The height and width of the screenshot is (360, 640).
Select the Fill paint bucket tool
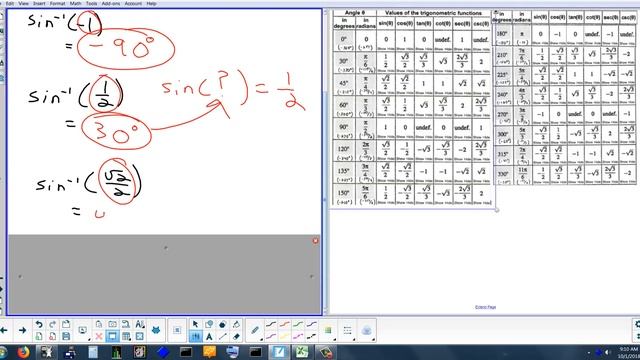tap(236, 324)
